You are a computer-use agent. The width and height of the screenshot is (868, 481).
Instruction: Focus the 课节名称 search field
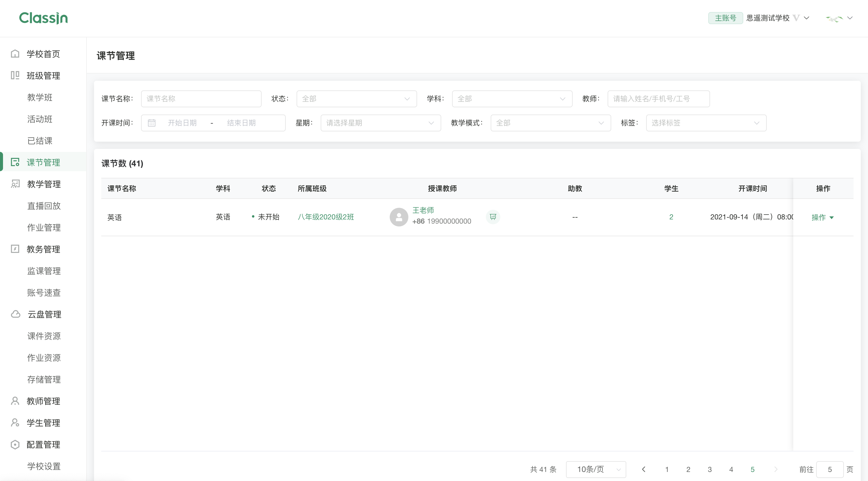click(201, 99)
